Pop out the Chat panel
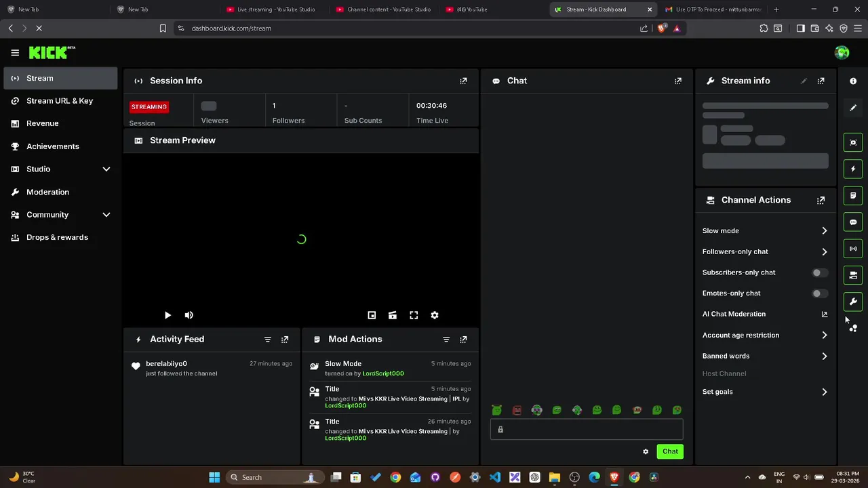The width and height of the screenshot is (868, 488). 677,81
